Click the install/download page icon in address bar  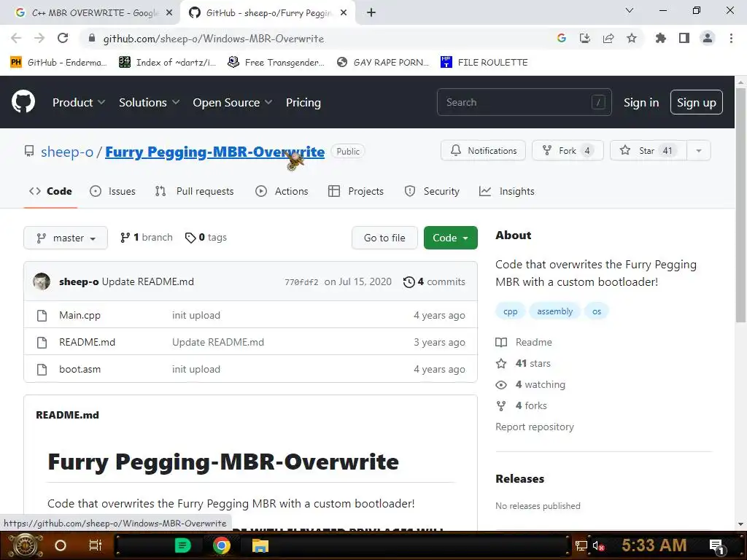point(585,38)
